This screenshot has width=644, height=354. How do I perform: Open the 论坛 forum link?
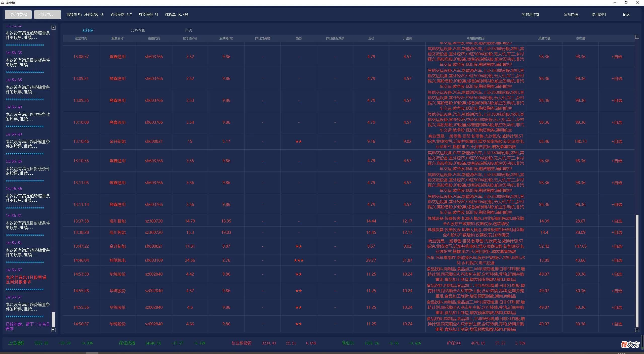[x=626, y=15]
